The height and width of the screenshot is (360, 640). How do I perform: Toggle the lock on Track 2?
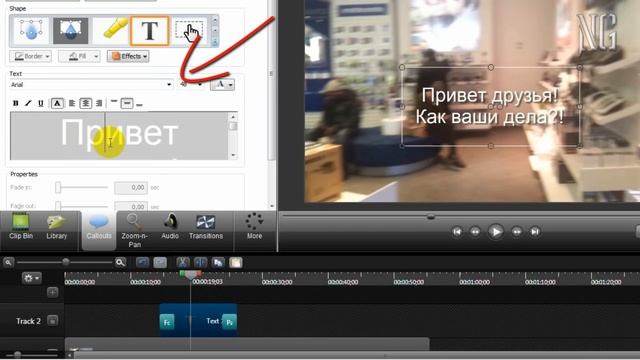(x=52, y=321)
